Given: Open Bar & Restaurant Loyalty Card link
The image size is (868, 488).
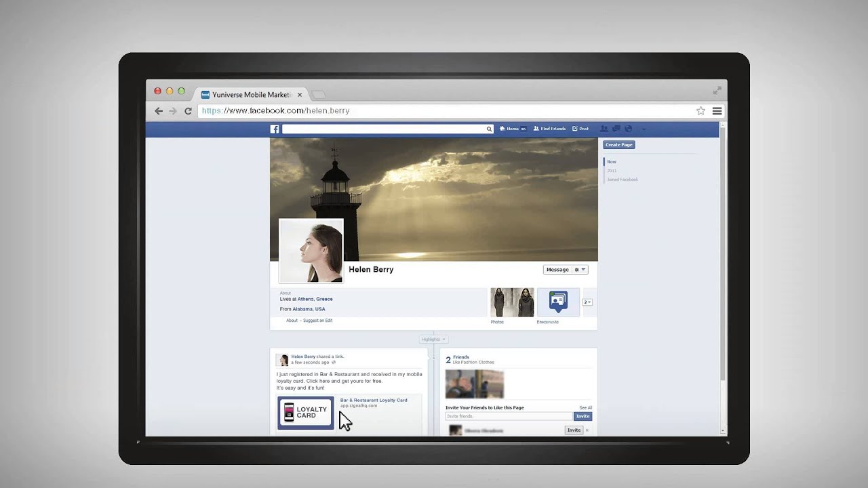Looking at the screenshot, I should [x=374, y=401].
